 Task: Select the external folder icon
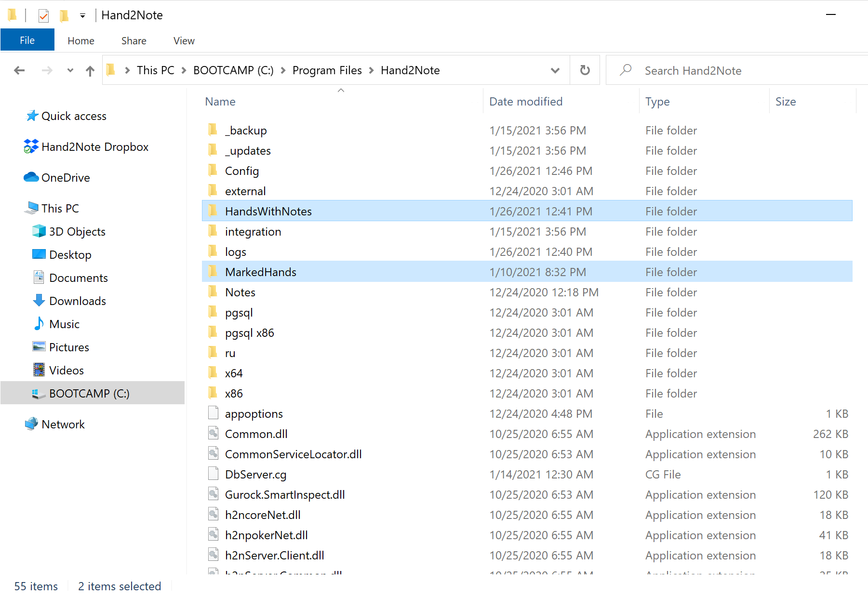click(x=213, y=191)
